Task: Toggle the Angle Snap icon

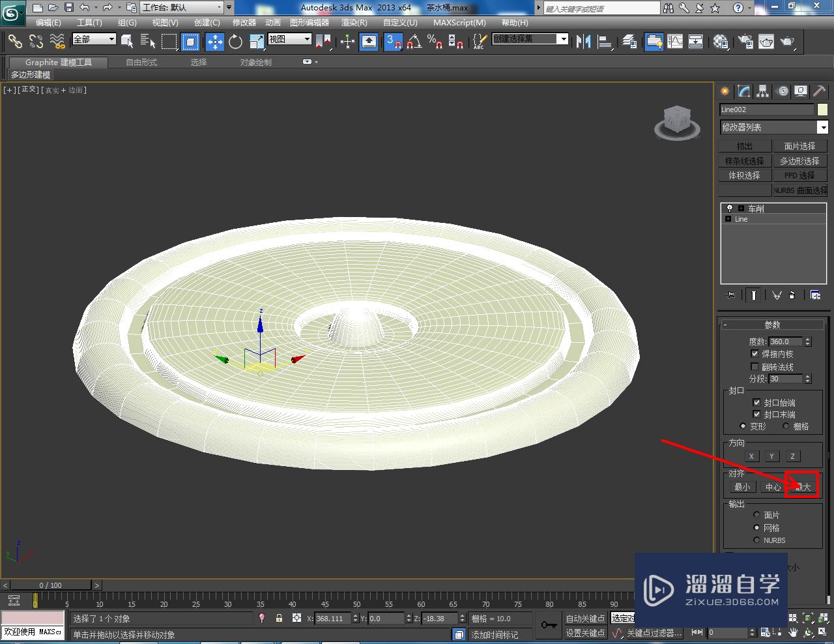Action: point(414,42)
